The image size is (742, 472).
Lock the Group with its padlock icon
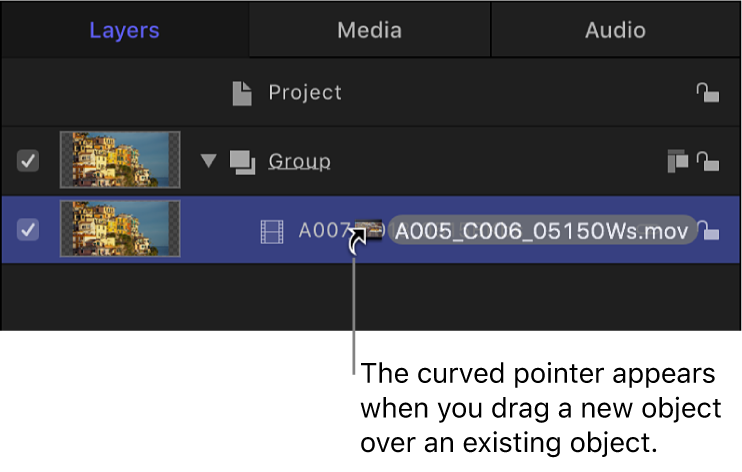(x=707, y=160)
